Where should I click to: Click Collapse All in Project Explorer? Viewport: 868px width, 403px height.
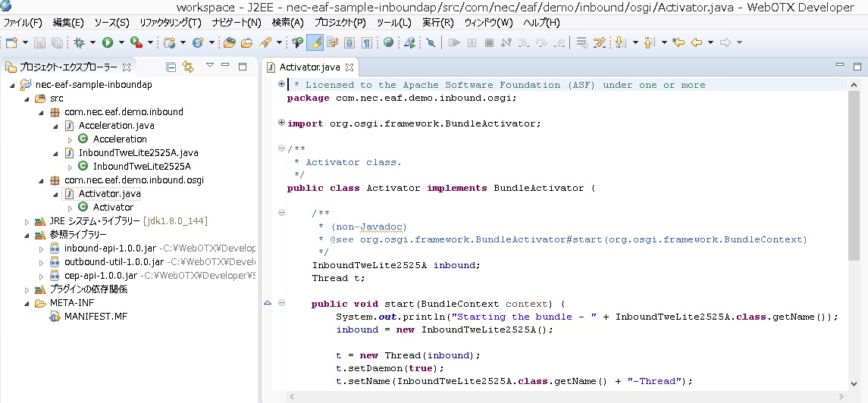pyautogui.click(x=171, y=67)
